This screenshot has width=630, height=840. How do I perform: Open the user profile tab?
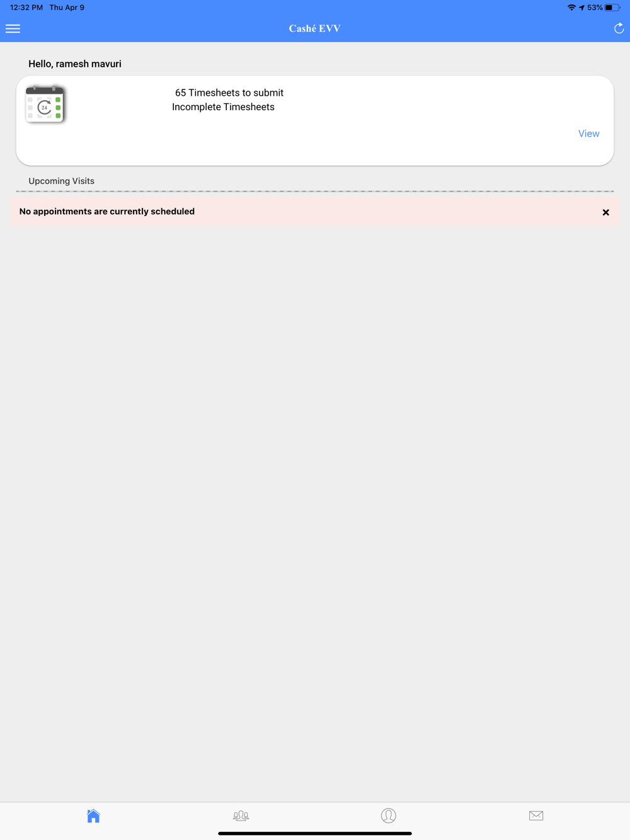[x=389, y=816]
